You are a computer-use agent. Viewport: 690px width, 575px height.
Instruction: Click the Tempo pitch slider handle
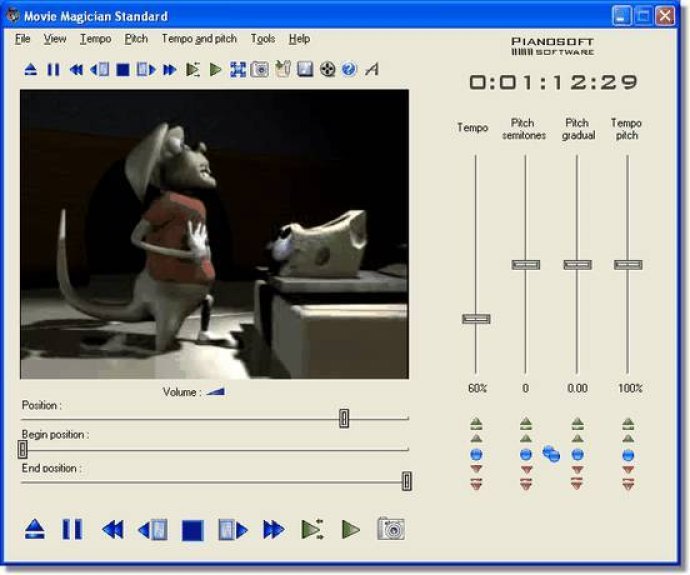click(628, 264)
